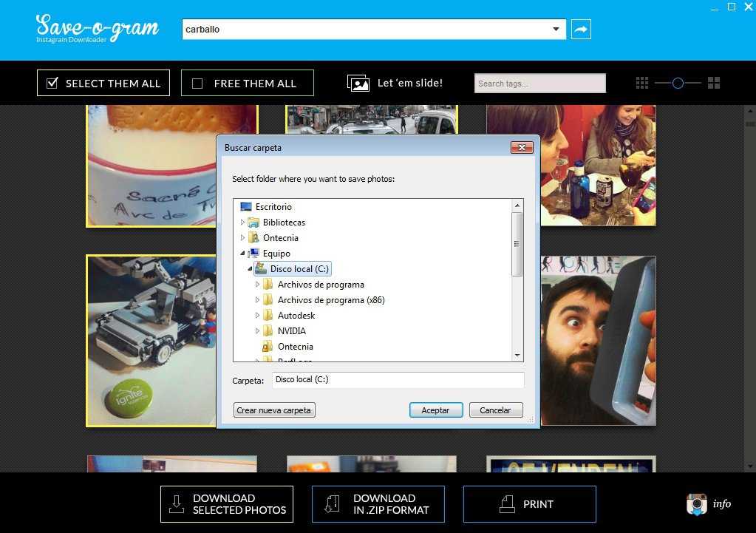The height and width of the screenshot is (533, 756).
Task: Switch to large grid thumbnail view icon
Action: pos(714,83)
